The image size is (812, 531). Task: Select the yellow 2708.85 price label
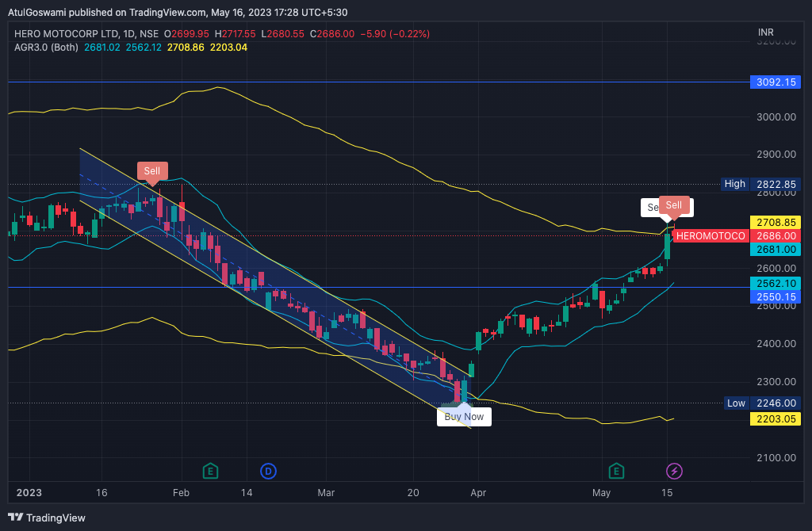pos(776,223)
